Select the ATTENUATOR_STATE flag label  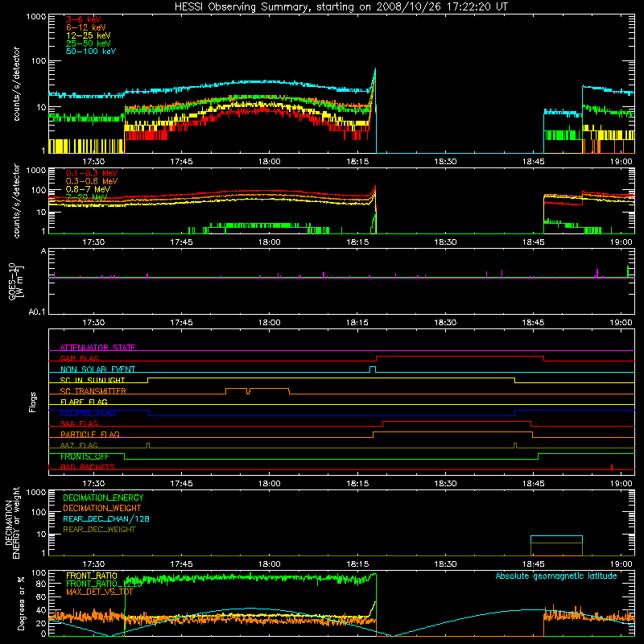coord(97,348)
